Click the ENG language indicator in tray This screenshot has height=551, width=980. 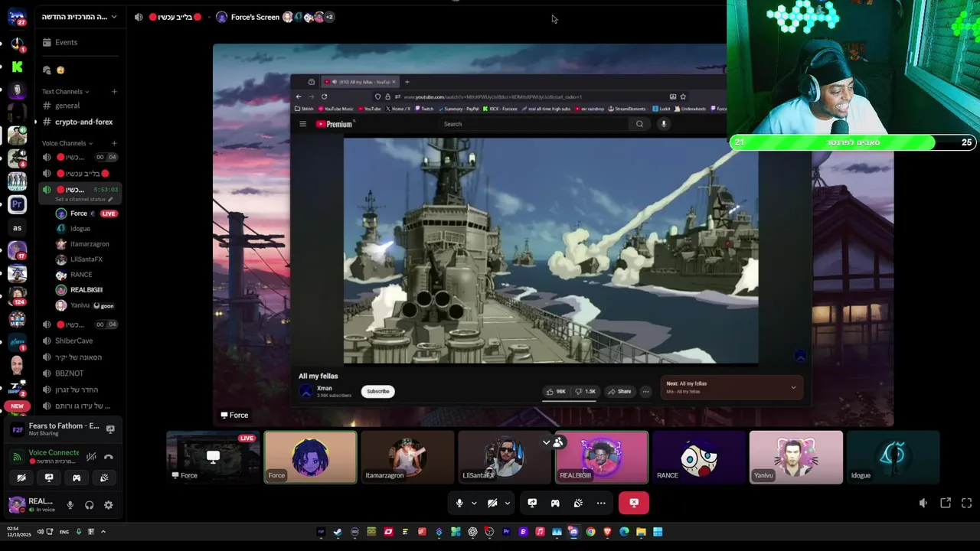coord(64,532)
